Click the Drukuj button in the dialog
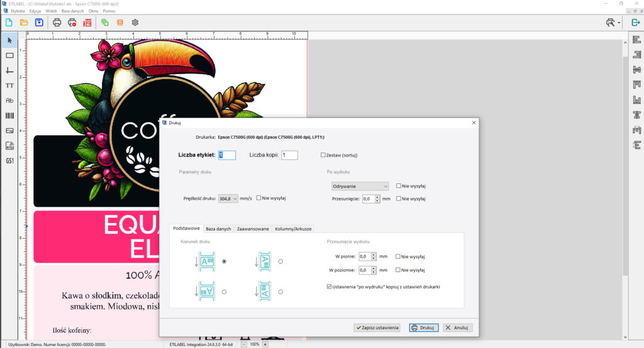Image resolution: width=644 pixels, height=348 pixels. point(423,327)
